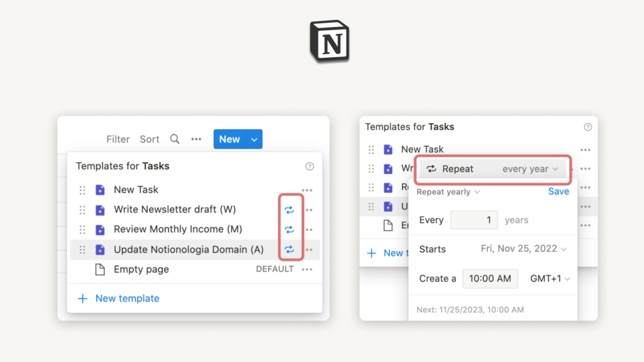Open three-dot menu on right panel's last row
This screenshot has height=362, width=644.
coord(586,226)
